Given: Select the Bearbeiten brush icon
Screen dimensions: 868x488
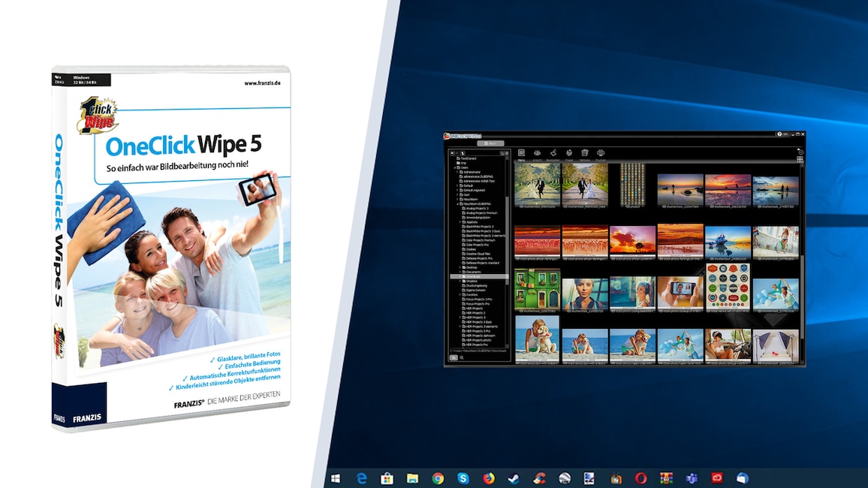Looking at the screenshot, I should [553, 152].
